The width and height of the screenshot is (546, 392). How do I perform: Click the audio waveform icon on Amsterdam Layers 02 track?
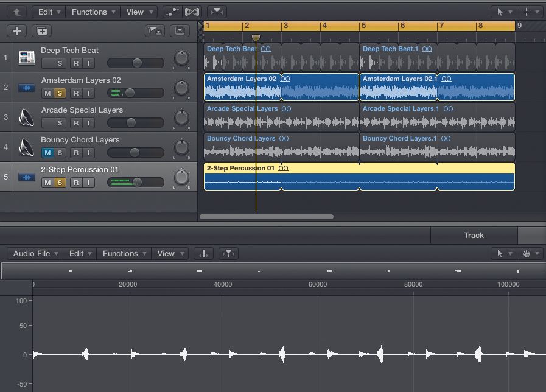point(26,86)
